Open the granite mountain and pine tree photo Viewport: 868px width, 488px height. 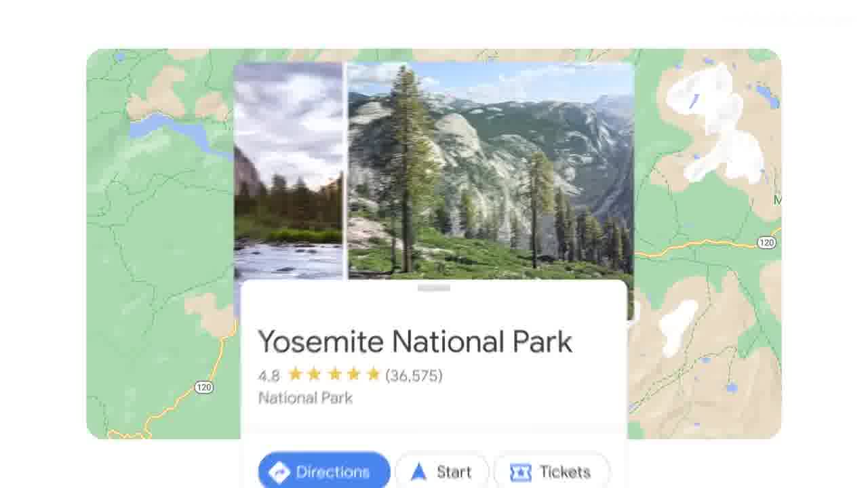click(491, 171)
